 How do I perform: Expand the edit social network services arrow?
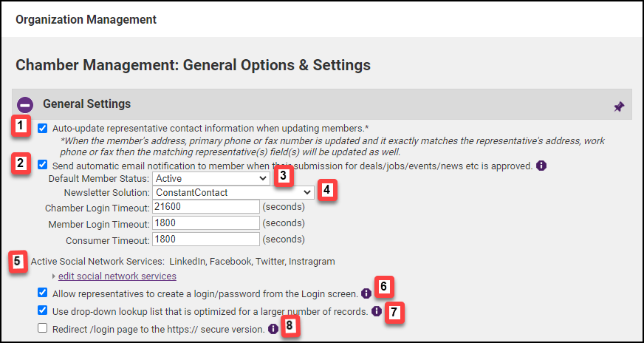(54, 276)
